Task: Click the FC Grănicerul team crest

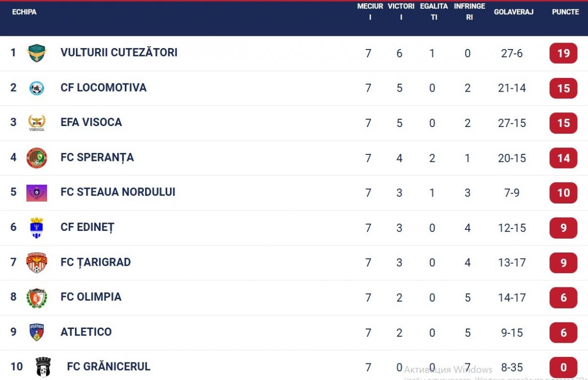Action: click(43, 367)
